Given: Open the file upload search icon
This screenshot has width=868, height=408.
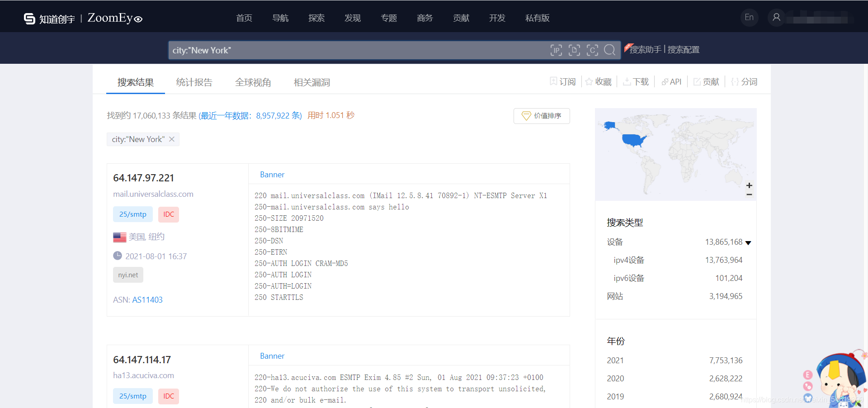Looking at the screenshot, I should coord(574,50).
